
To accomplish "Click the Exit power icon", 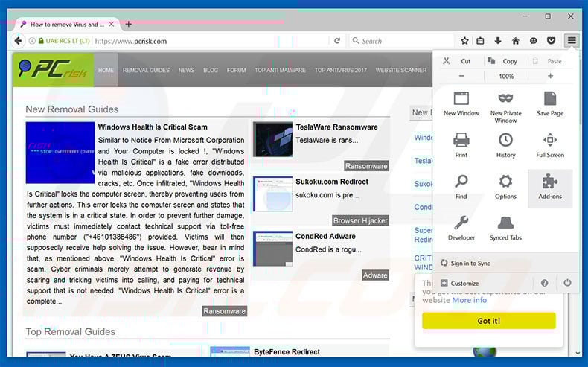I will (x=567, y=283).
